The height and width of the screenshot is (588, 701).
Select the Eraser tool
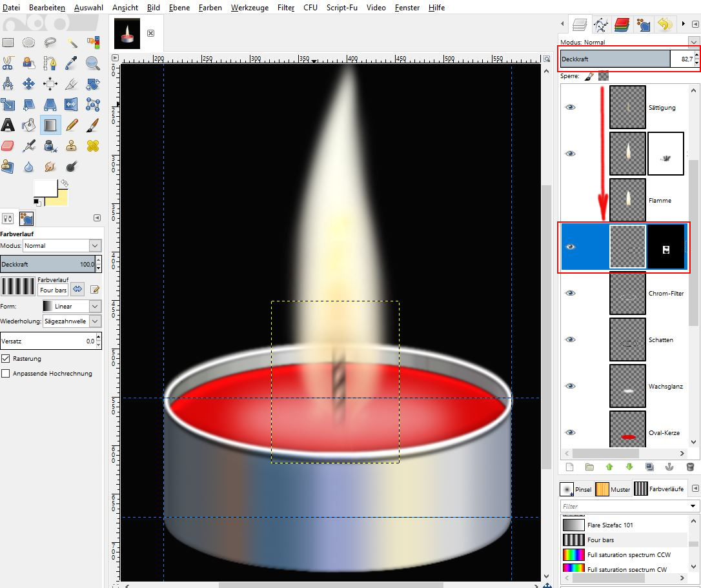8,146
